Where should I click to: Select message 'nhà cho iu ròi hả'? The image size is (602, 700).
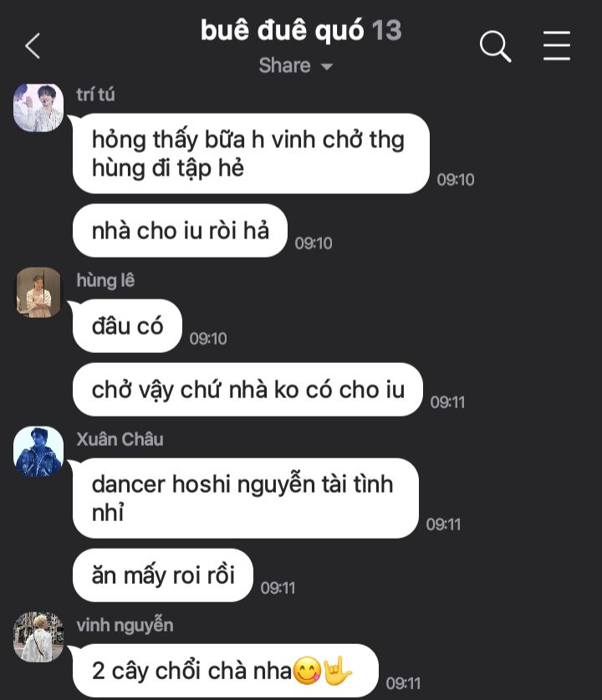click(x=180, y=231)
